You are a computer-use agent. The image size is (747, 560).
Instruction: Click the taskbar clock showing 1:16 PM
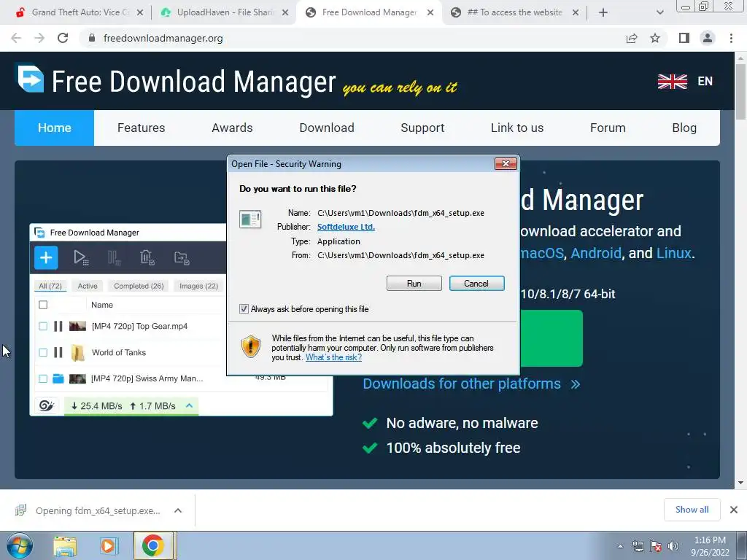click(x=710, y=546)
